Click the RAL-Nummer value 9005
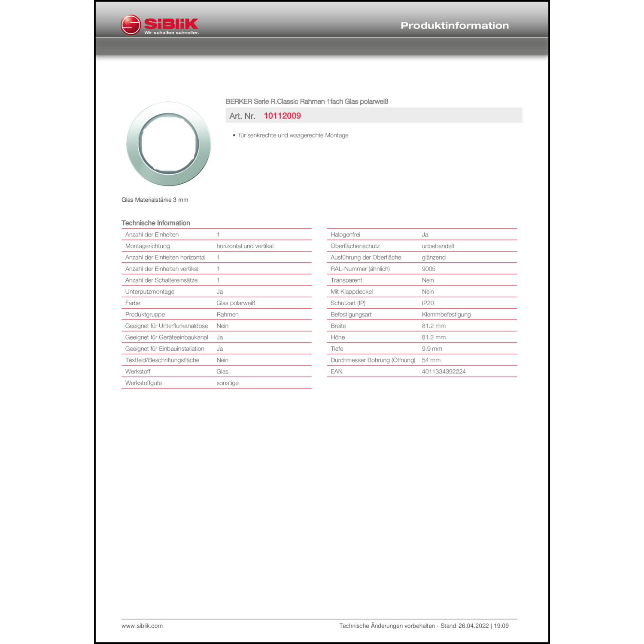The height and width of the screenshot is (644, 644). tap(428, 269)
